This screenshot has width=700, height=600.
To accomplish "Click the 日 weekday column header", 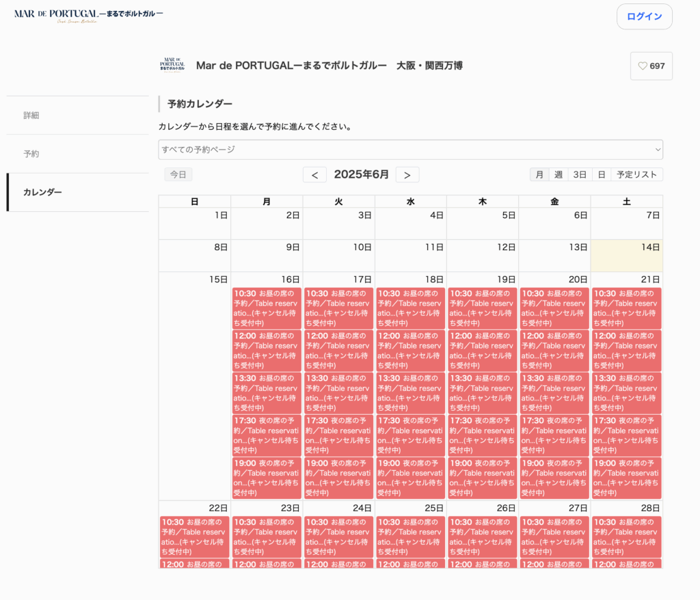I will 195,202.
